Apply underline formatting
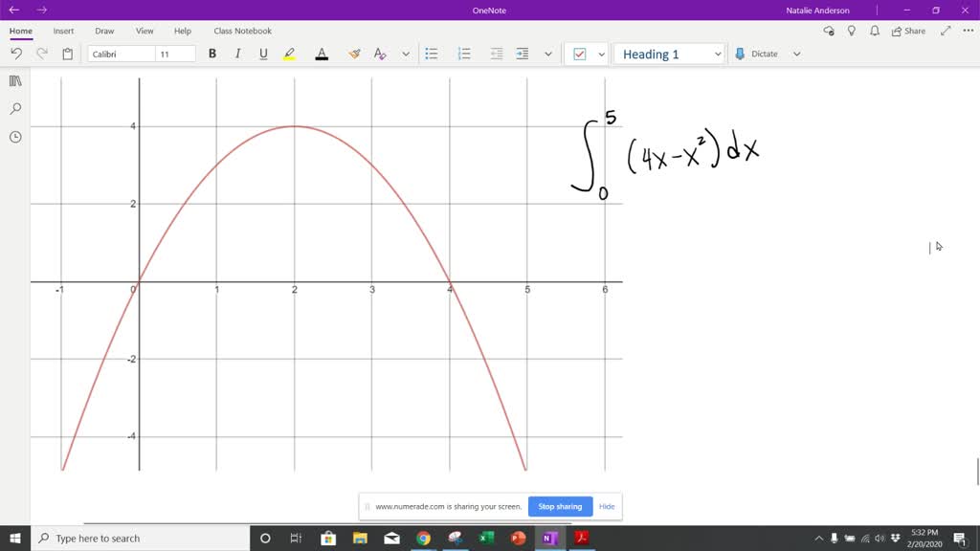The image size is (980, 551). click(262, 54)
